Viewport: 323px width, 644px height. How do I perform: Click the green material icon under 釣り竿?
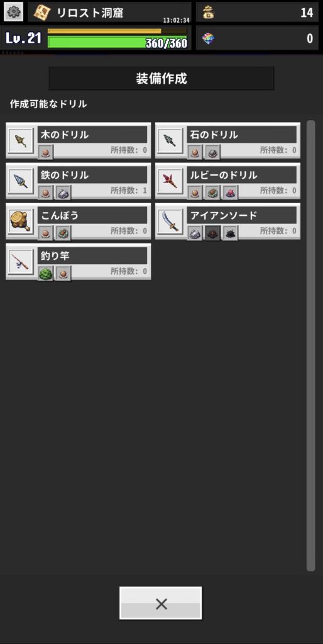(45, 273)
